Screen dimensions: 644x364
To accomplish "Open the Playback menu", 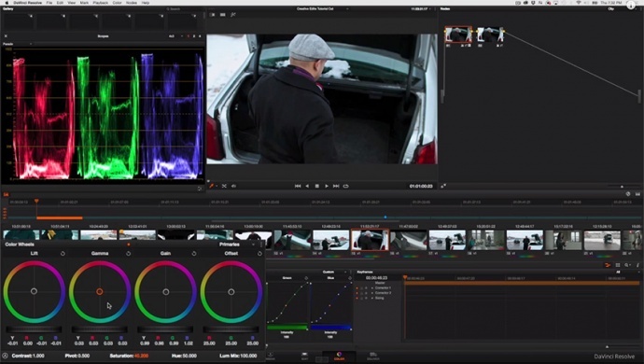I will 100,3.
